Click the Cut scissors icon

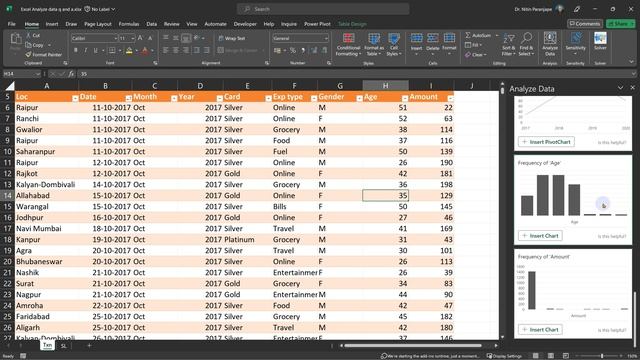pos(29,36)
